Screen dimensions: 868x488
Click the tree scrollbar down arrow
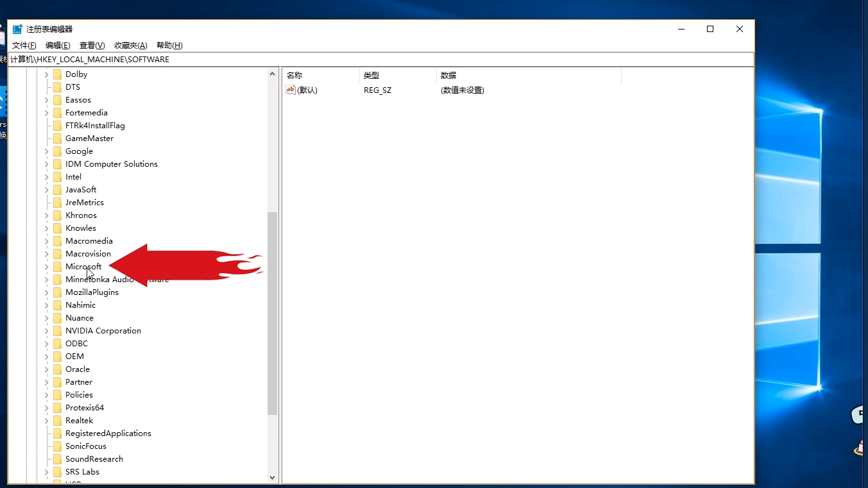click(x=272, y=477)
